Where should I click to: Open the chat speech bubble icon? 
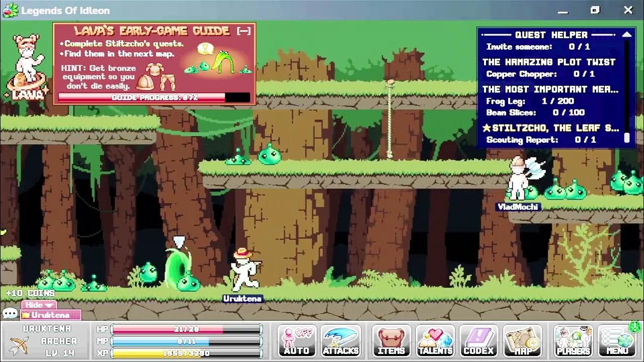tap(10, 314)
